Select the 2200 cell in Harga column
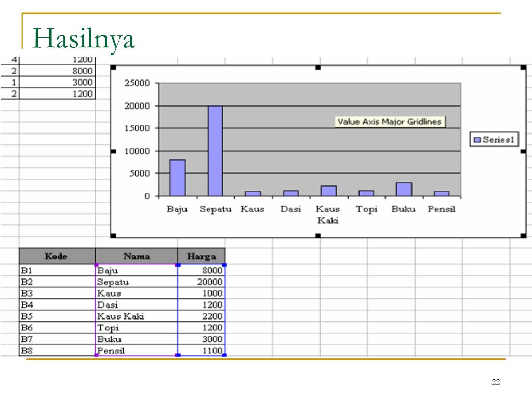532x399 pixels. [x=202, y=316]
